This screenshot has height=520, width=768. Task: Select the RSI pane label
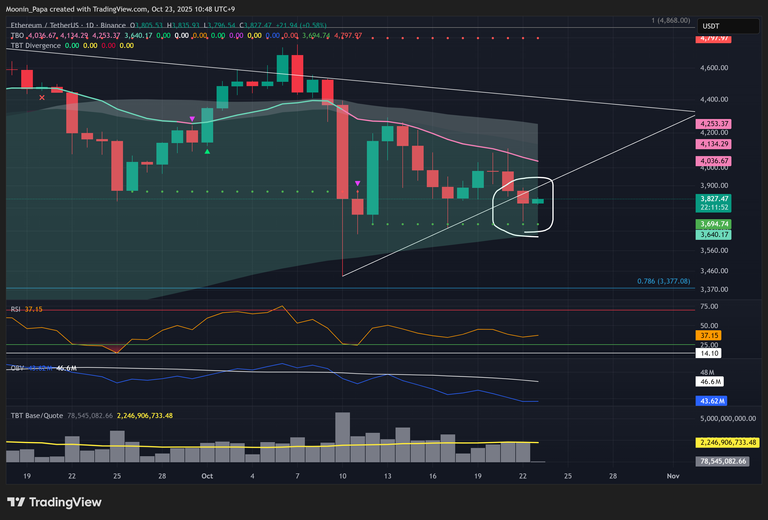(x=15, y=309)
